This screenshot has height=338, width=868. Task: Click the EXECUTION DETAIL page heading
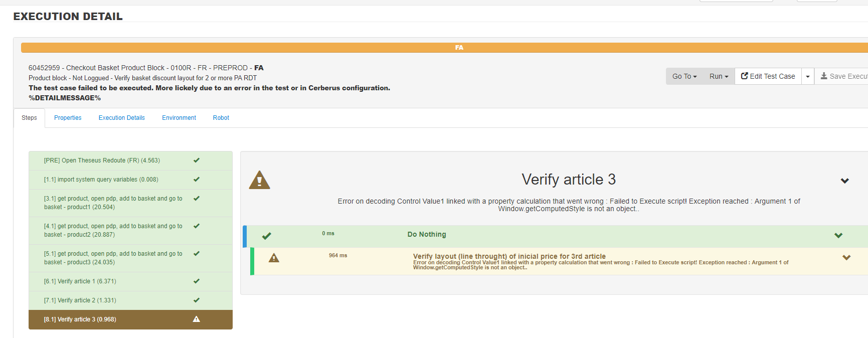68,17
